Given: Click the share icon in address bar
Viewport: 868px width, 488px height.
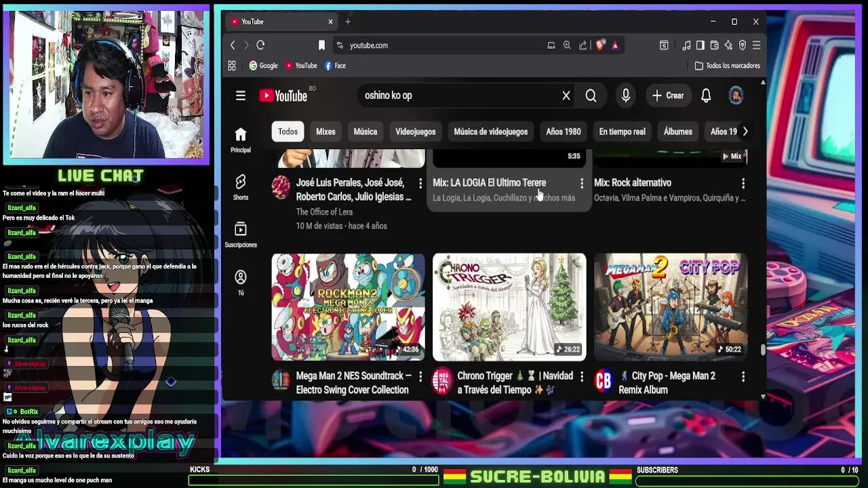Looking at the screenshot, I should coord(583,45).
